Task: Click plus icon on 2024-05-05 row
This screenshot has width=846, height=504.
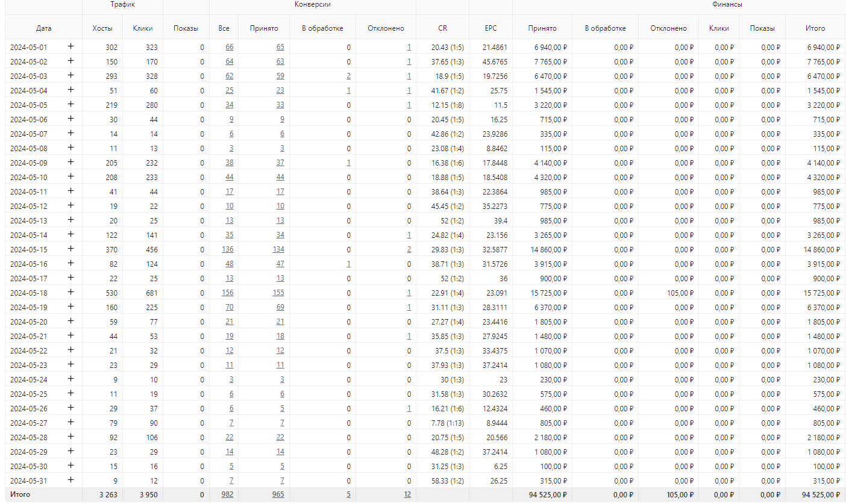Action: (70, 104)
